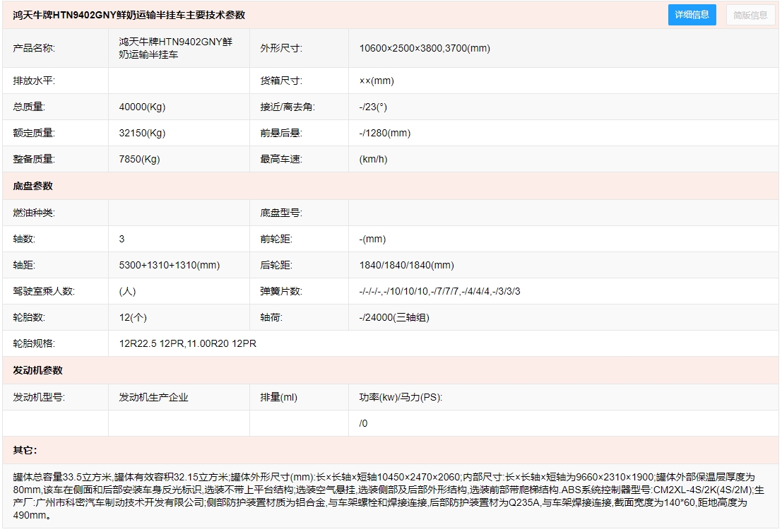Click the 整备质量 label
782x532 pixels.
[34, 159]
